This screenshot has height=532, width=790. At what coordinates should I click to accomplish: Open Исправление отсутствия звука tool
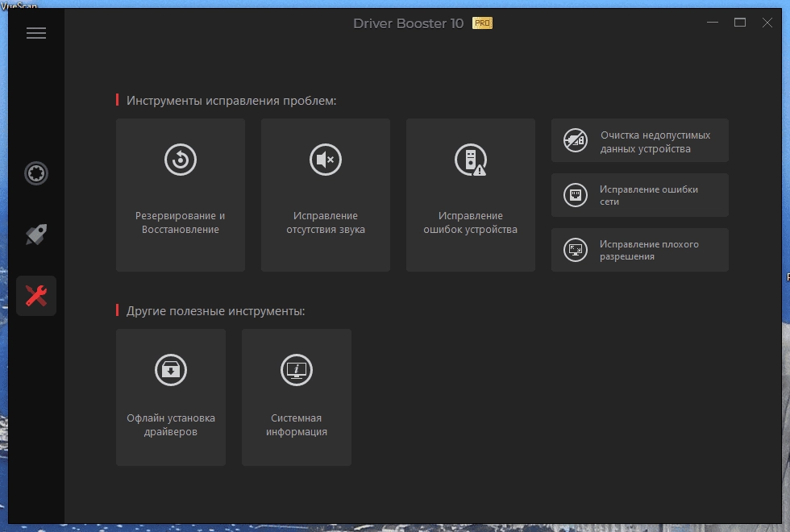coord(326,195)
